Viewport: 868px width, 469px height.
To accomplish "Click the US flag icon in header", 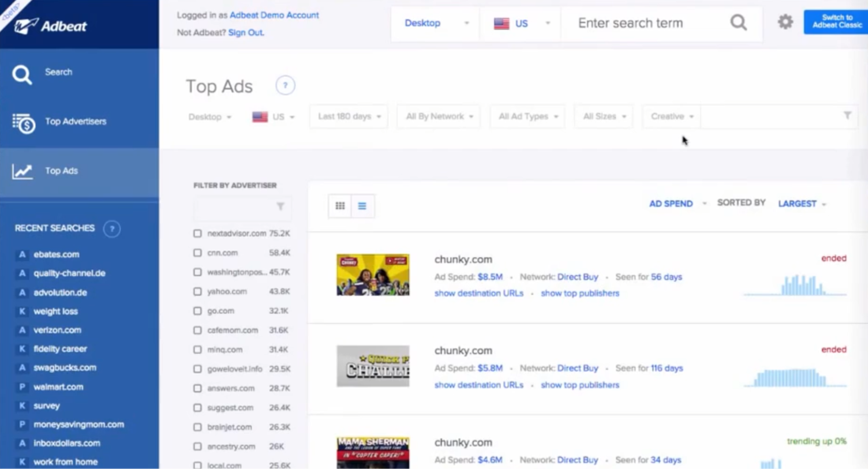I will click(502, 23).
